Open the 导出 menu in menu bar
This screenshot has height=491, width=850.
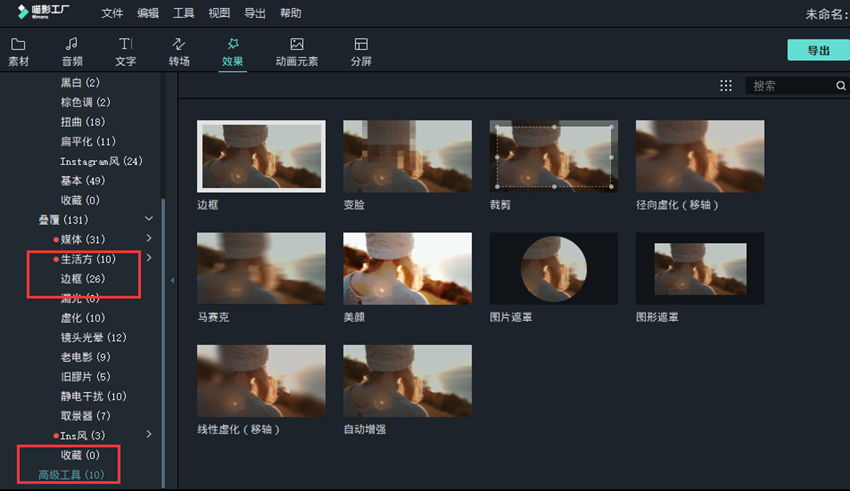[255, 13]
